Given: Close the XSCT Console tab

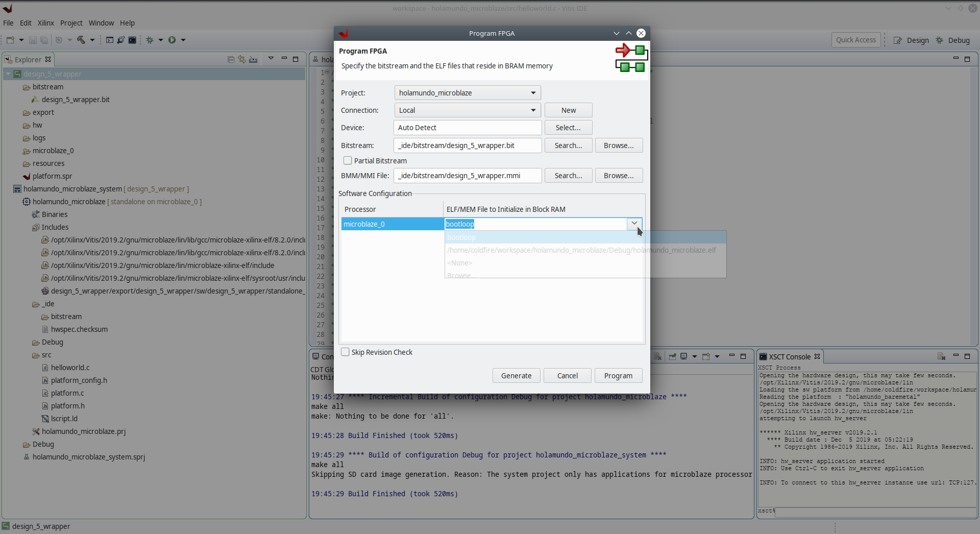Looking at the screenshot, I should (817, 356).
